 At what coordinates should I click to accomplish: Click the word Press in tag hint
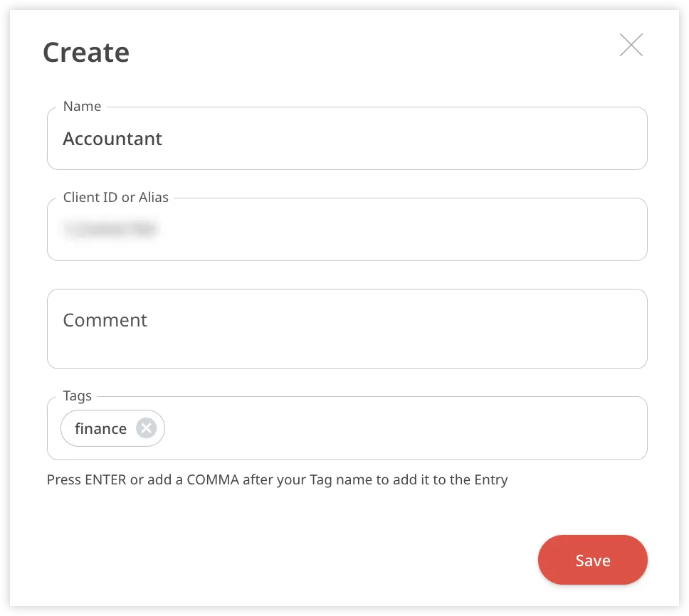64,480
